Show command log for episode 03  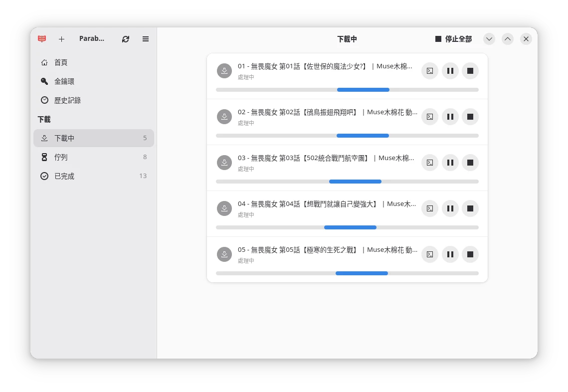tap(430, 163)
